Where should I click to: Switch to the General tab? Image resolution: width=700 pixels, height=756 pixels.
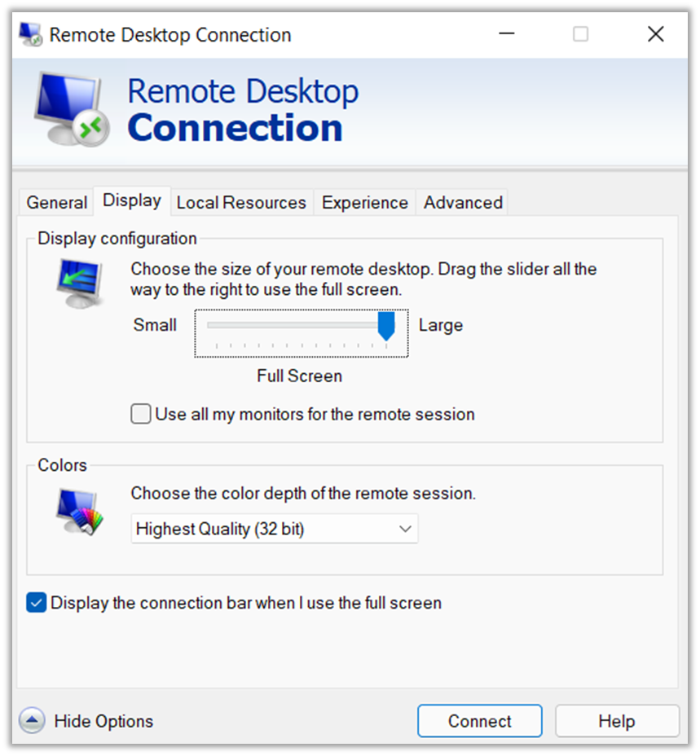click(x=57, y=203)
